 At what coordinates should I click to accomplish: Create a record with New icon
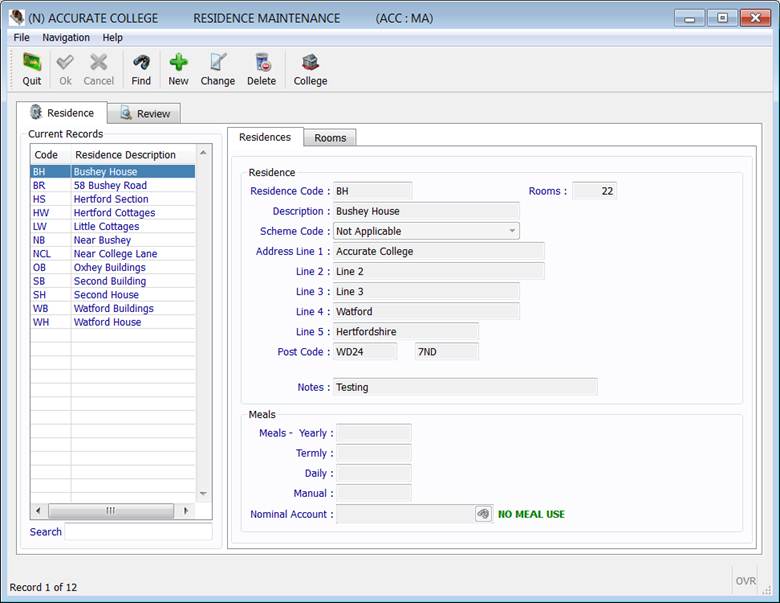(178, 69)
